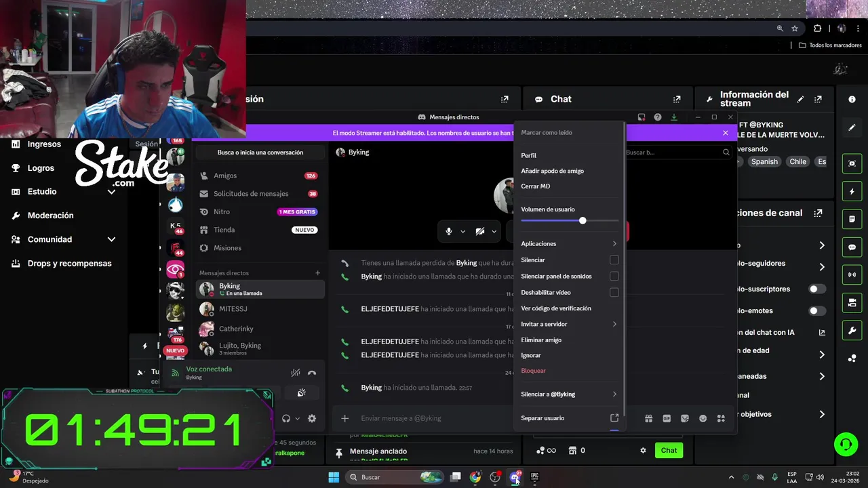The width and height of the screenshot is (868, 488).
Task: Click the wrench tool icon in right toolbar
Action: click(852, 330)
